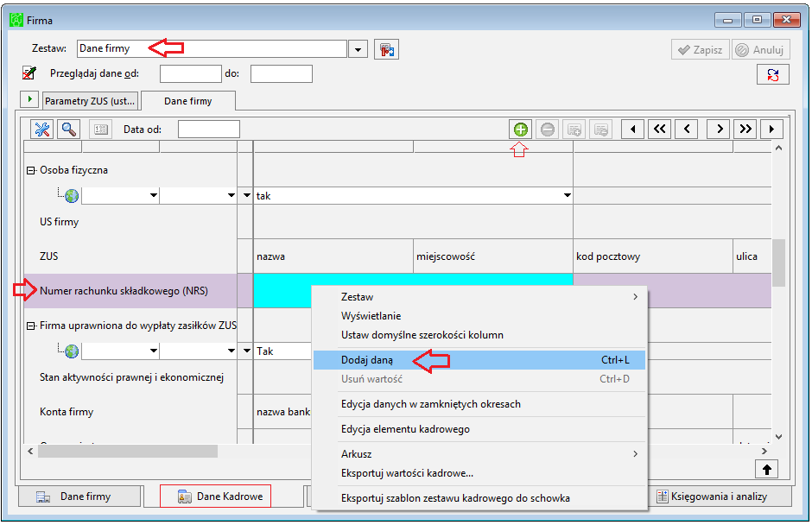Image resolution: width=812 pixels, height=525 pixels.
Task: Open the 'tak' value dropdown arrow
Action: click(x=567, y=196)
